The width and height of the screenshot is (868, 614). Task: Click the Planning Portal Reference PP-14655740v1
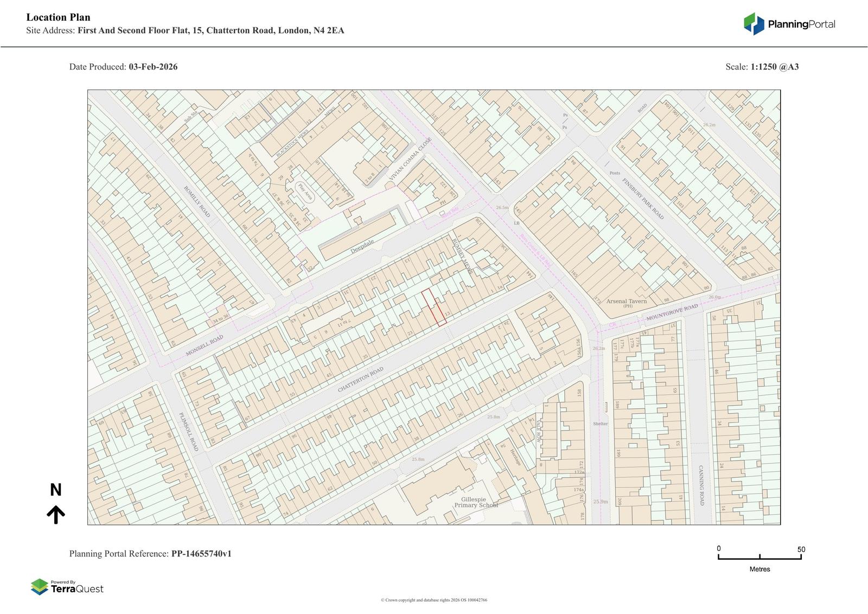point(150,554)
